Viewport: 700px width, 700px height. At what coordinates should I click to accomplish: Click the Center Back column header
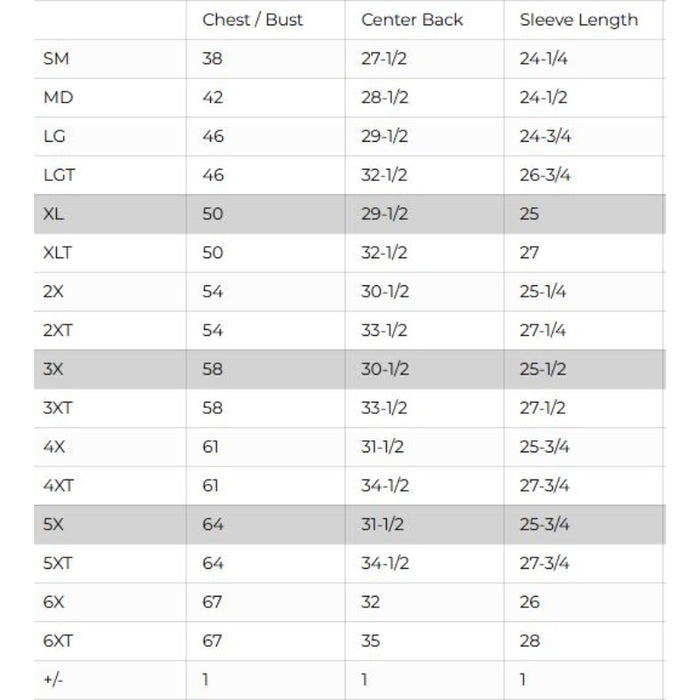pos(412,20)
